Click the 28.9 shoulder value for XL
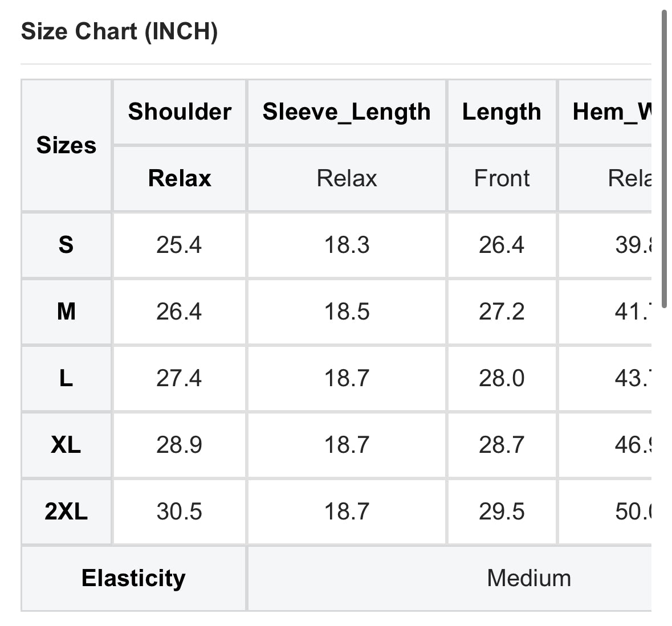Screen dimensions: 672x626 pos(179,445)
